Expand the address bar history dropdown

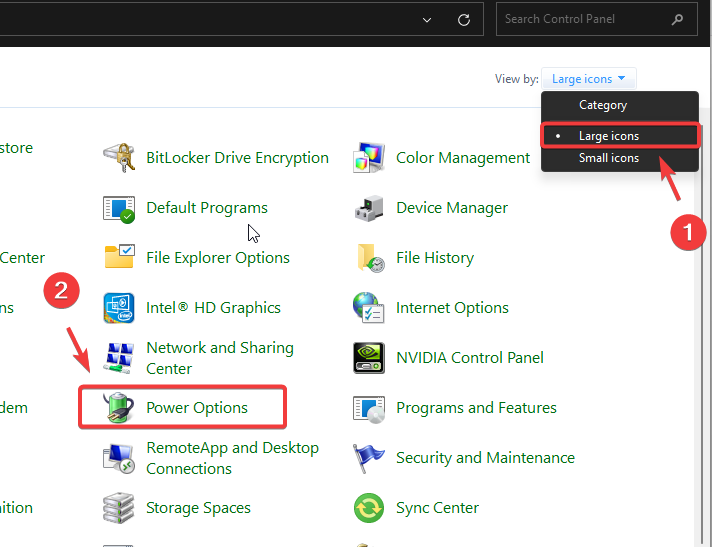(x=427, y=20)
